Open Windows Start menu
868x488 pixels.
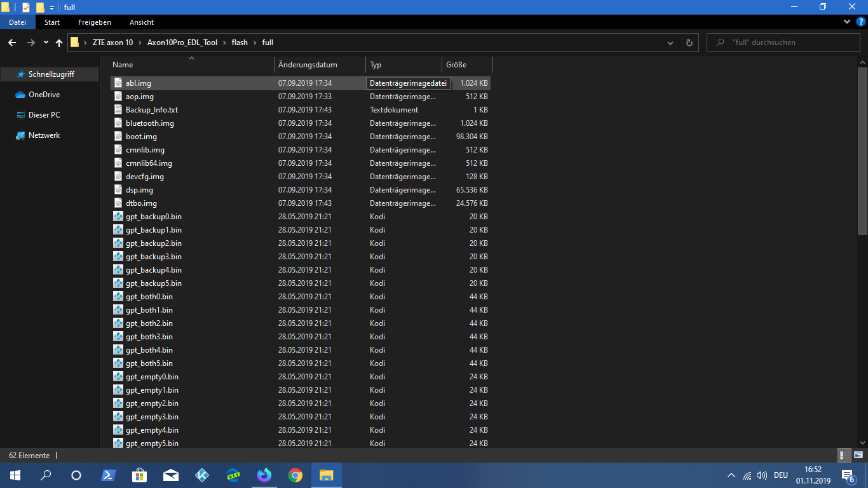pos(15,475)
